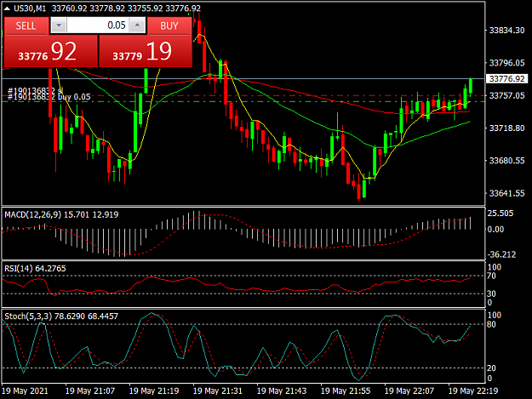Click price scale value 33757.05
This screenshot has height=399, width=532.
[x=506, y=95]
